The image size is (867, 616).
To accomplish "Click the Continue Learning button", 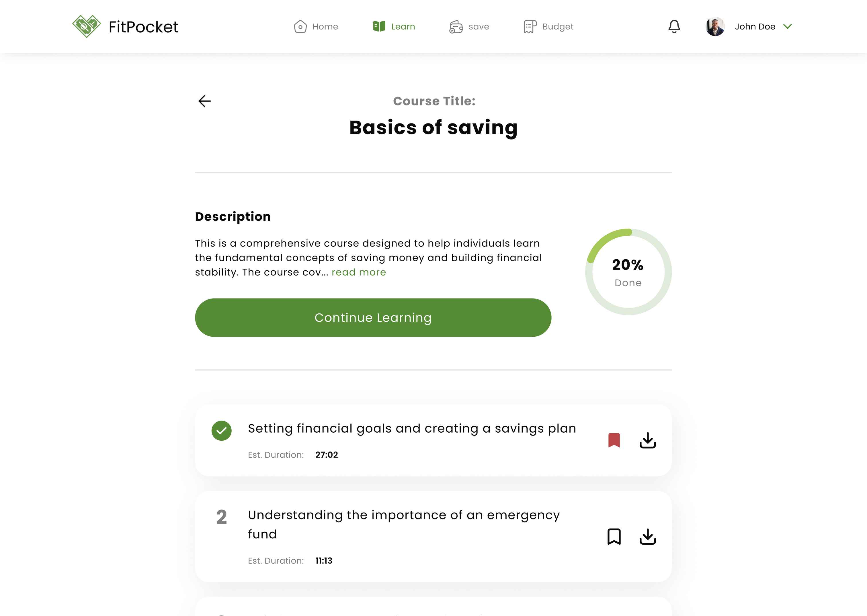I will click(373, 317).
